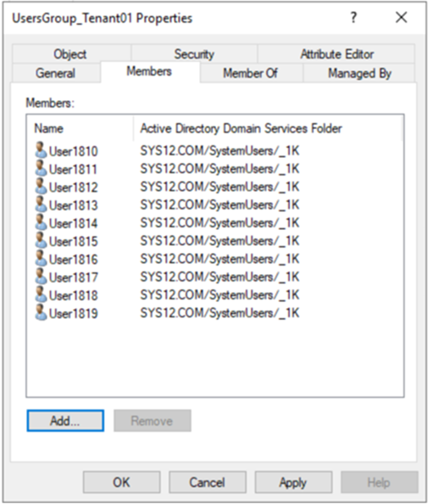The width and height of the screenshot is (428, 504).
Task: Select the User1810 user icon
Action: click(x=41, y=150)
